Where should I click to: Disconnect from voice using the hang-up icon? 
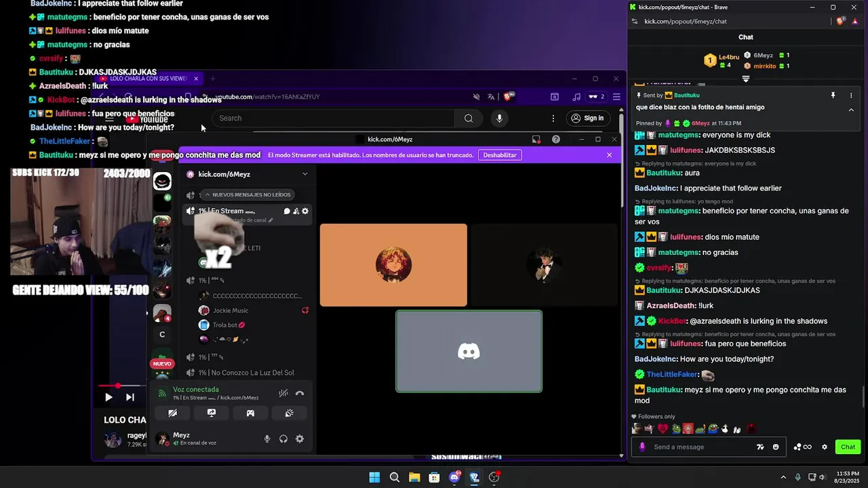pyautogui.click(x=300, y=393)
